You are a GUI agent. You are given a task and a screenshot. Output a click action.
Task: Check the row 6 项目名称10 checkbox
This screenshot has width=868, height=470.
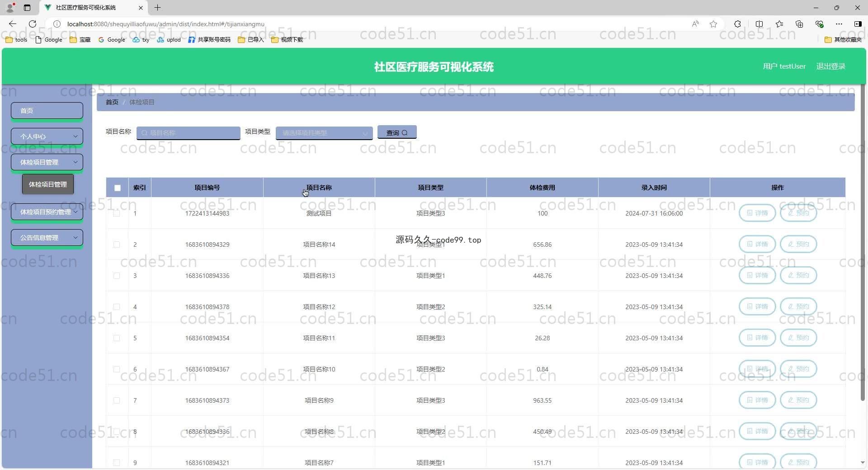pyautogui.click(x=117, y=369)
